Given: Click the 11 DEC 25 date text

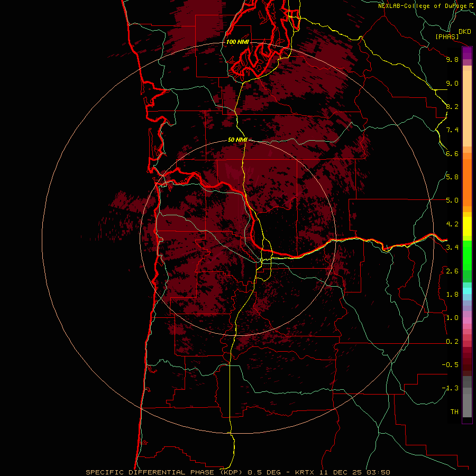Looking at the screenshot, I should click(340, 472).
